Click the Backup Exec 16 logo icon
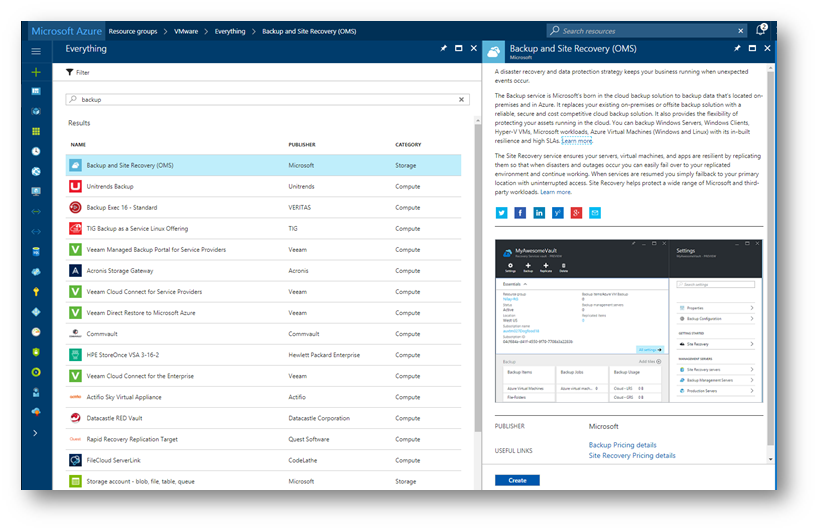The width and height of the screenshot is (819, 532). coord(75,207)
